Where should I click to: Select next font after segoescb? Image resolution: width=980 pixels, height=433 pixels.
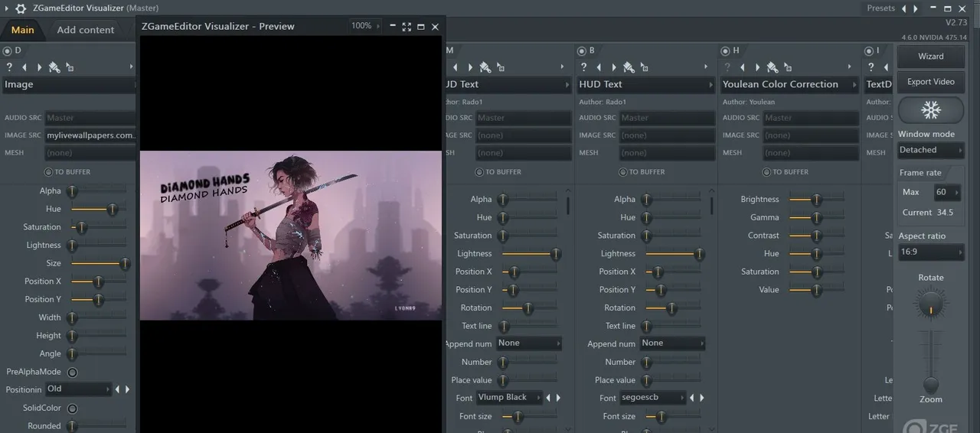tap(701, 398)
